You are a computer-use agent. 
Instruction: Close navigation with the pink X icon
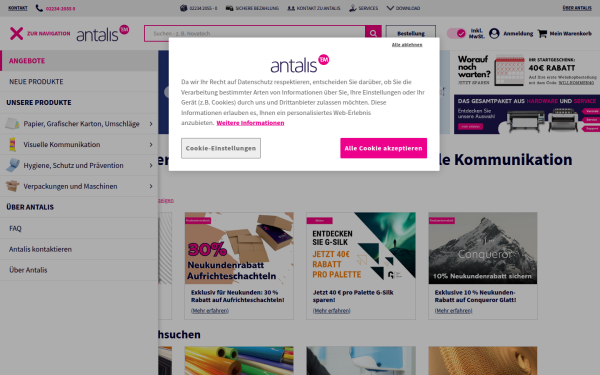[16, 33]
